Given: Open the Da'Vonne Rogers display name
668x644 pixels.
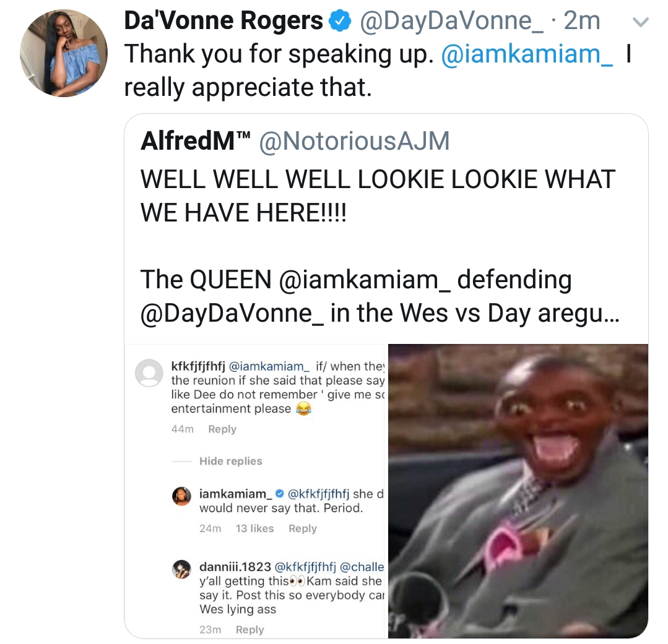Looking at the screenshot, I should (223, 20).
